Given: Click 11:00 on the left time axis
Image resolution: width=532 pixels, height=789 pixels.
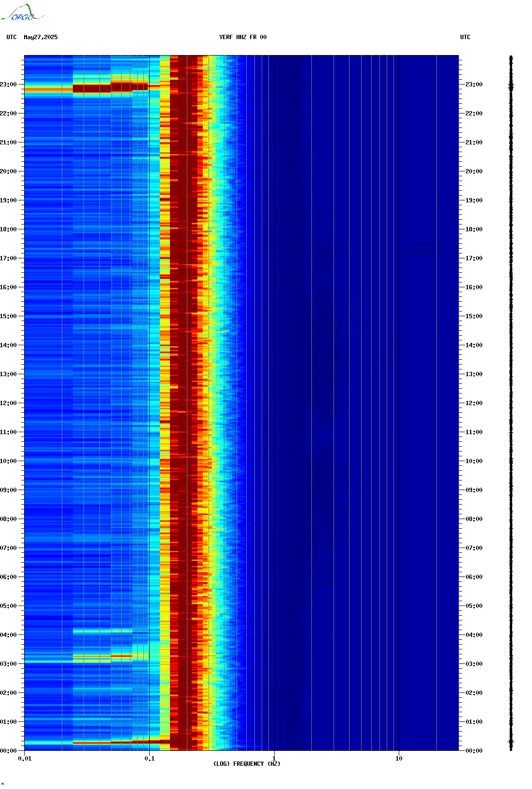Looking at the screenshot, I should coord(8,432).
